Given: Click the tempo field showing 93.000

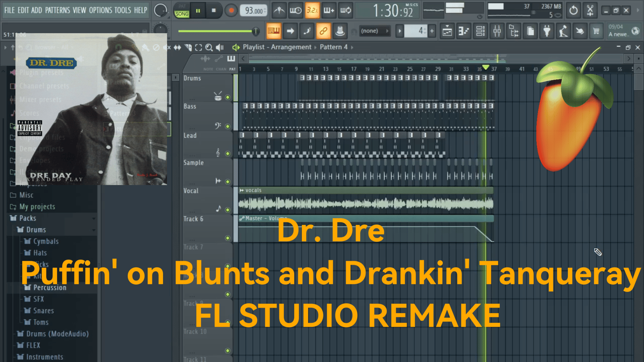Looking at the screenshot, I should point(254,11).
